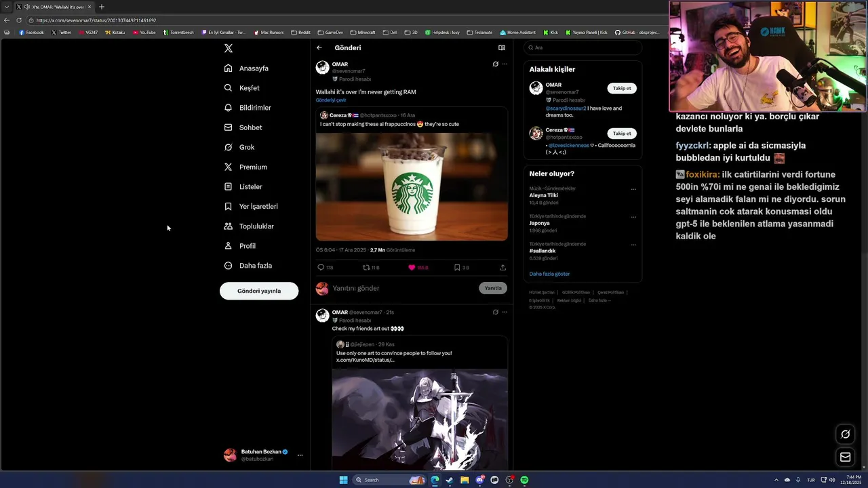Screen dimensions: 868x488
Task: Click Takip et for Cereza
Action: coord(622,134)
